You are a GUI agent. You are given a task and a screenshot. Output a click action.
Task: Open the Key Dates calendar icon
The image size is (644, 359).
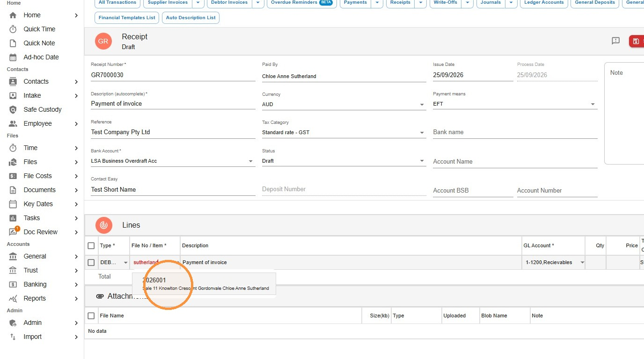pyautogui.click(x=13, y=204)
